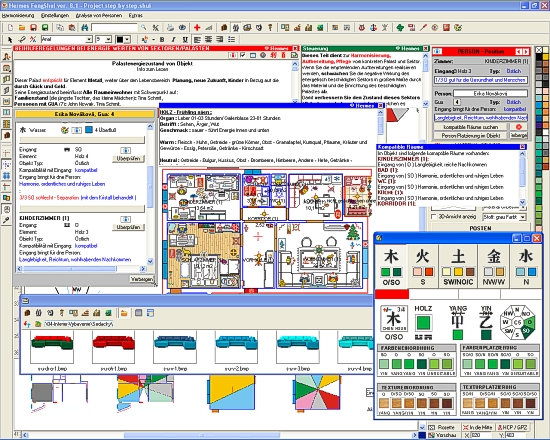
Task: Click the folder icon in sofa browser toolbar
Action: (x=124, y=313)
